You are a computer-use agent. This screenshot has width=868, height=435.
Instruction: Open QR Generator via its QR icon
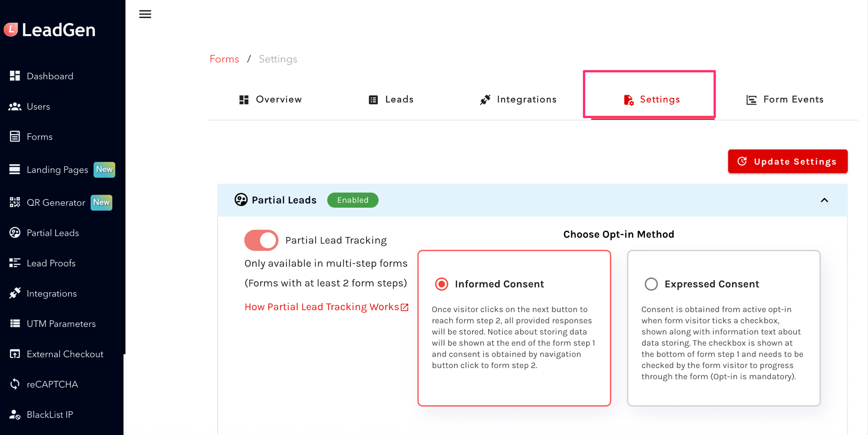tap(15, 202)
